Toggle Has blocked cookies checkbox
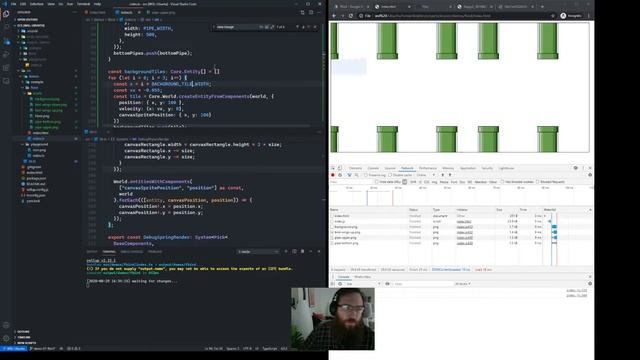The image size is (640, 360). pos(502,182)
